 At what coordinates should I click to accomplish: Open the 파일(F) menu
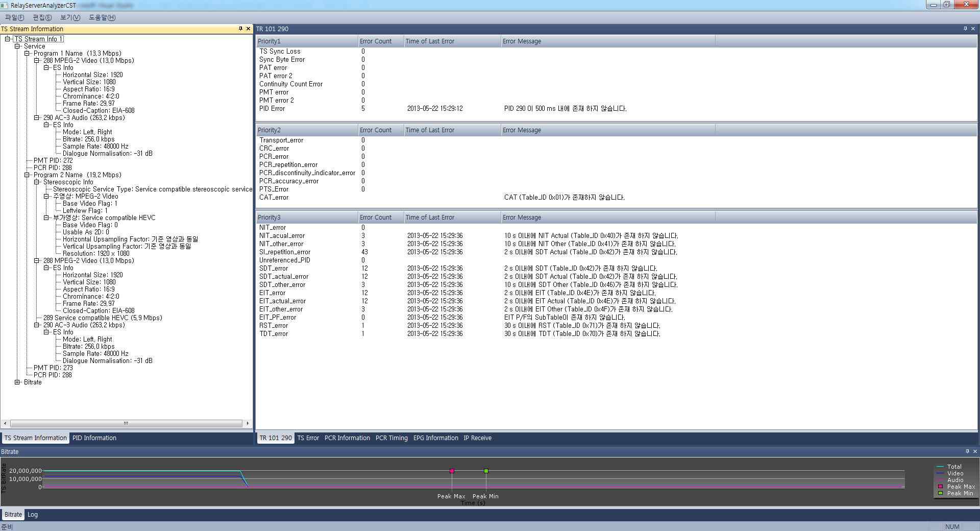(x=14, y=17)
